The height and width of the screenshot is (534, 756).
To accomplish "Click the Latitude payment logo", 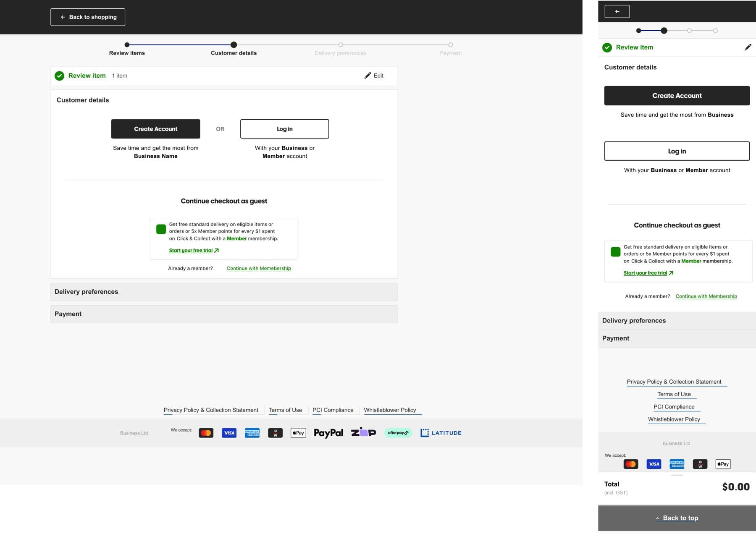I will click(x=441, y=433).
